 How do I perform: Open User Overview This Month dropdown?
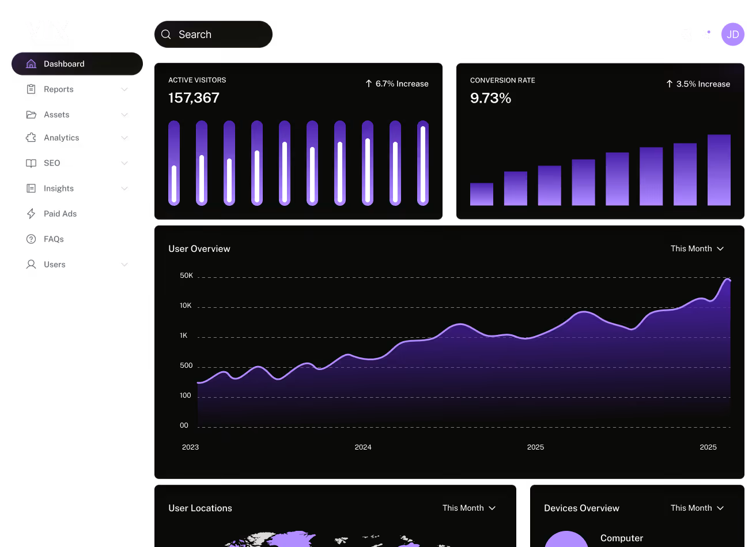[x=697, y=248]
